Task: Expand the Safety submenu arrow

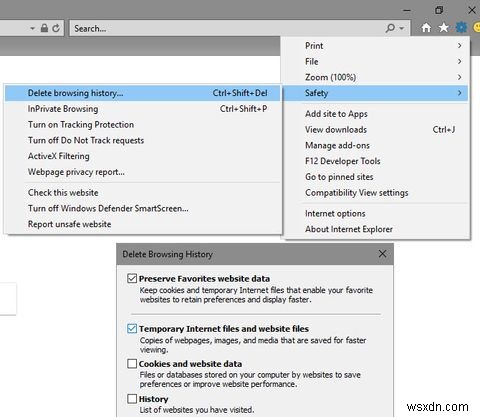Action: point(460,93)
